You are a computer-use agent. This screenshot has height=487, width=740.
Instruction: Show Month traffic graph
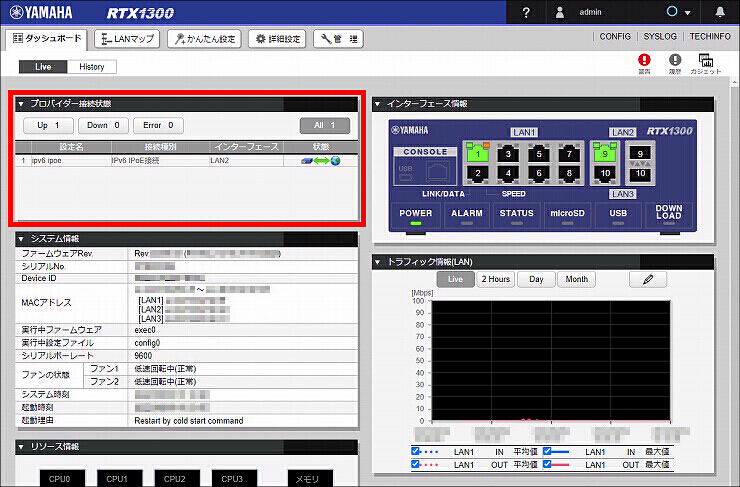point(577,279)
